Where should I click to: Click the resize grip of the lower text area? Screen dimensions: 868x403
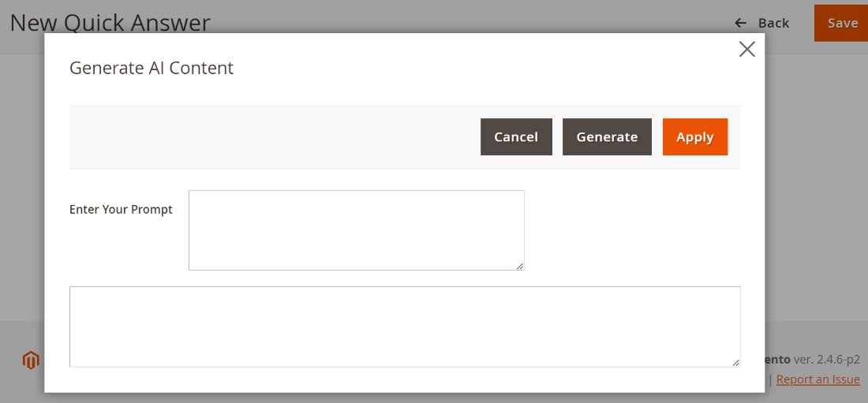[735, 363]
